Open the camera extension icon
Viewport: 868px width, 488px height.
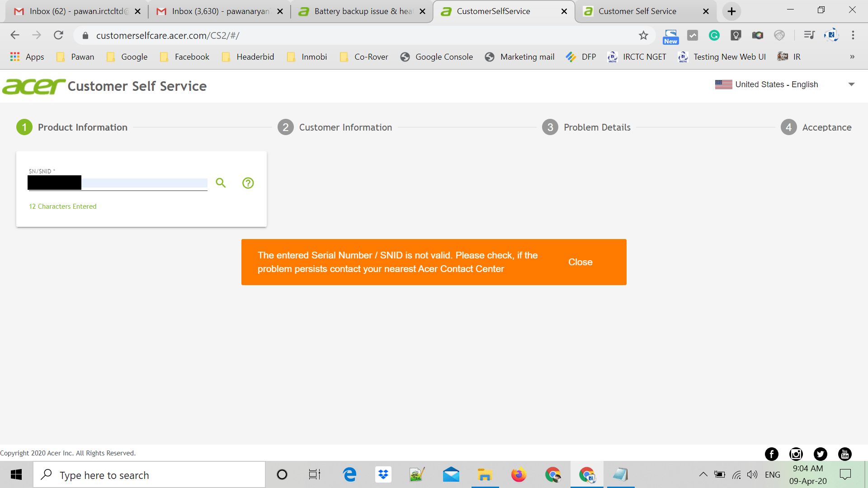[x=758, y=35]
